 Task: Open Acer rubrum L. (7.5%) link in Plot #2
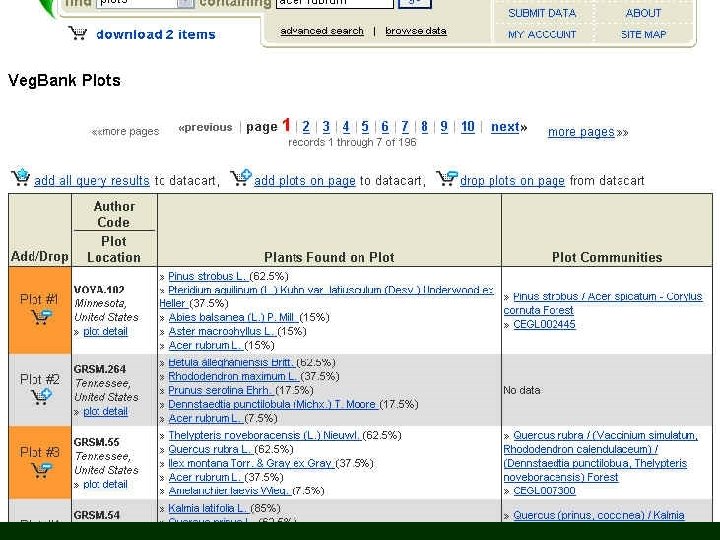coord(206,418)
